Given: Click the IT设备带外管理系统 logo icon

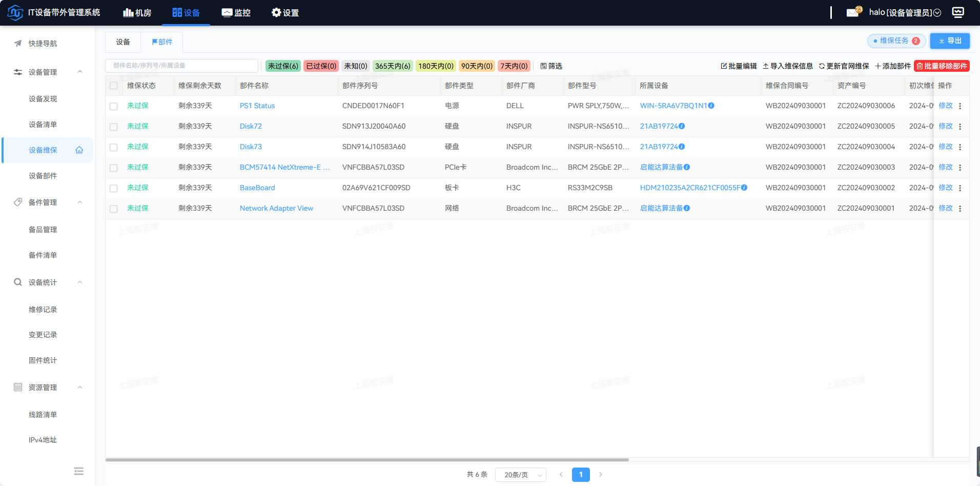Looking at the screenshot, I should coord(15,12).
